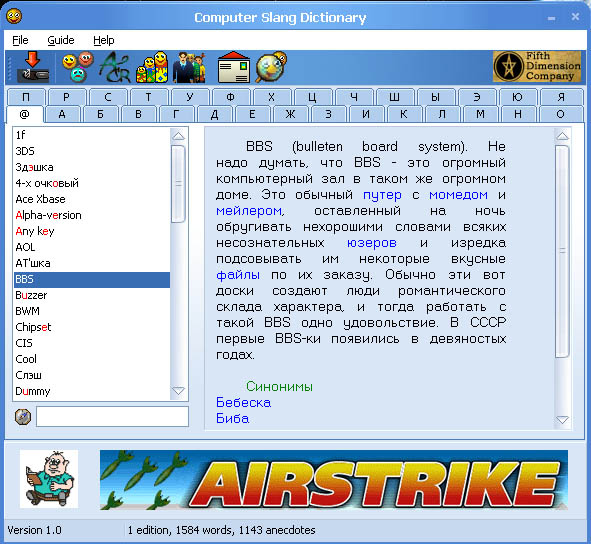The image size is (591, 544).
Task: Click the red download arrow toolbar icon
Action: click(33, 67)
